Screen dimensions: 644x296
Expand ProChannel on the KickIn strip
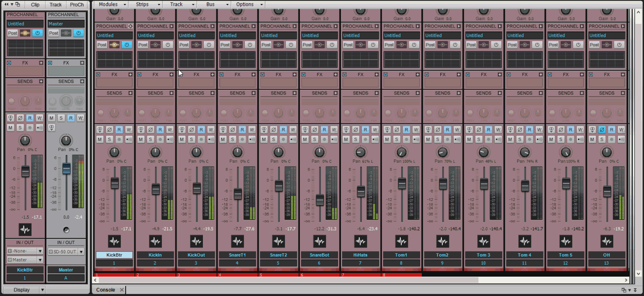click(171, 26)
